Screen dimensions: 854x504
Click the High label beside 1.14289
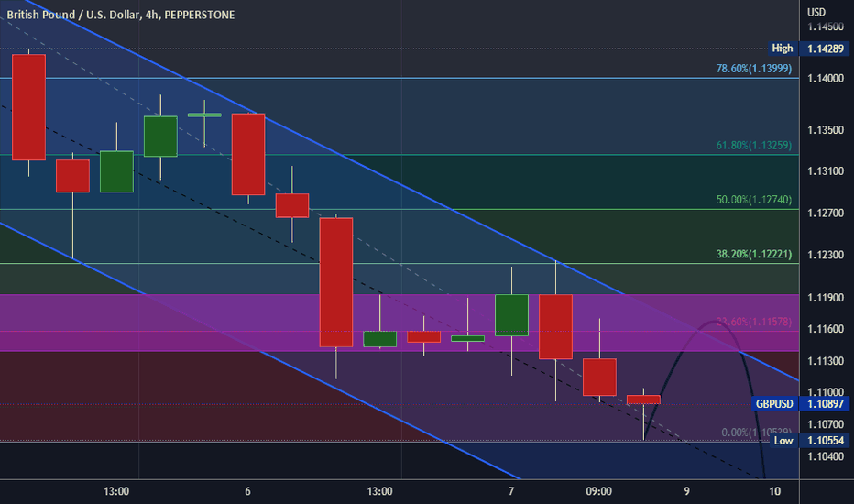coord(783,49)
